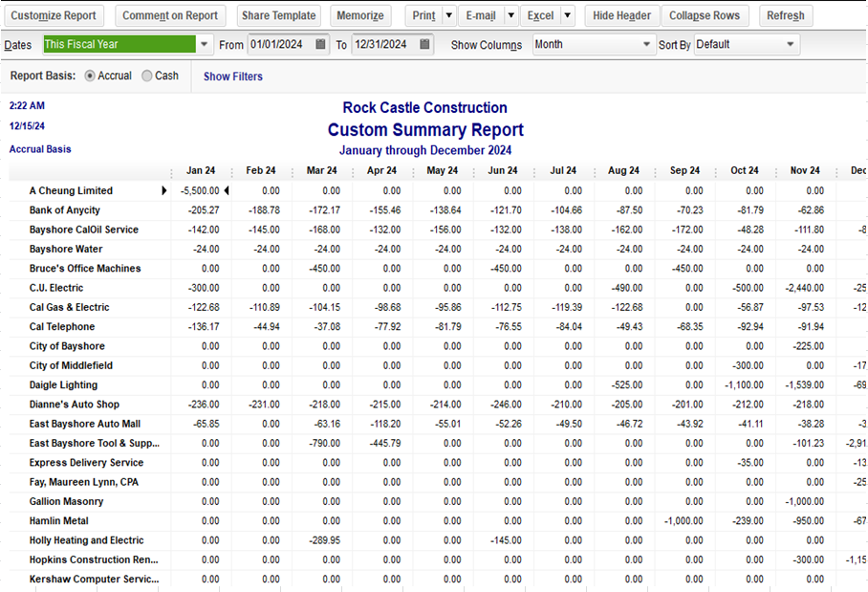Open the Show Filters link
Screen dimensions: 868x592
[x=232, y=77]
